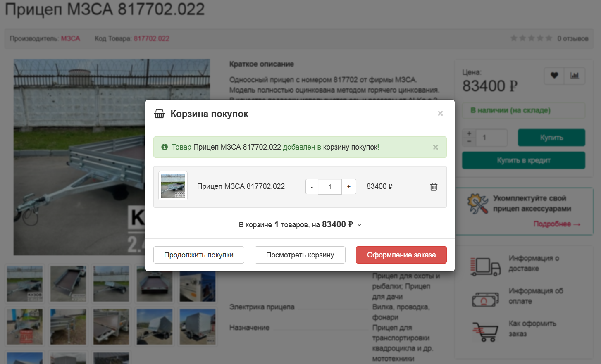
Task: Click the delivery truck icon
Action: 486,266
